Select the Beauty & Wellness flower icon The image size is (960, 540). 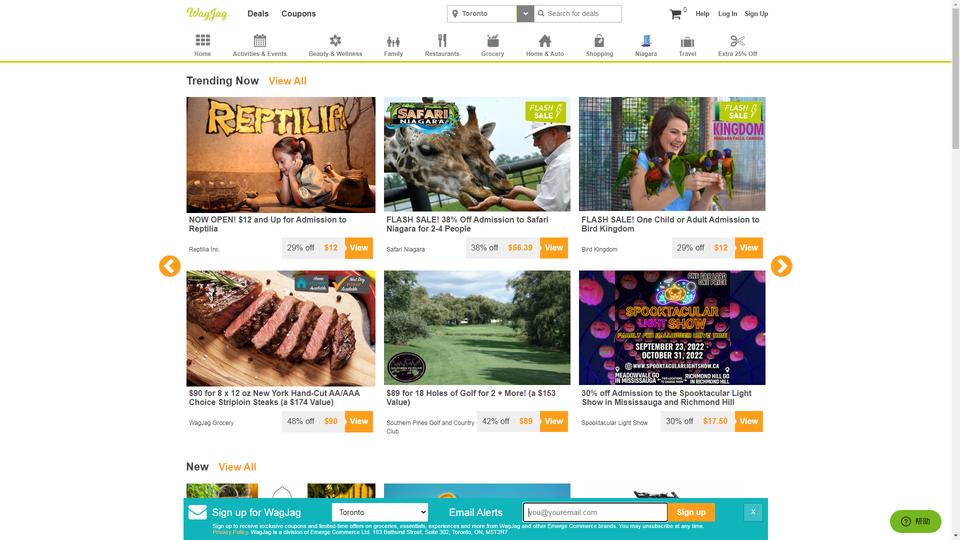coord(335,40)
